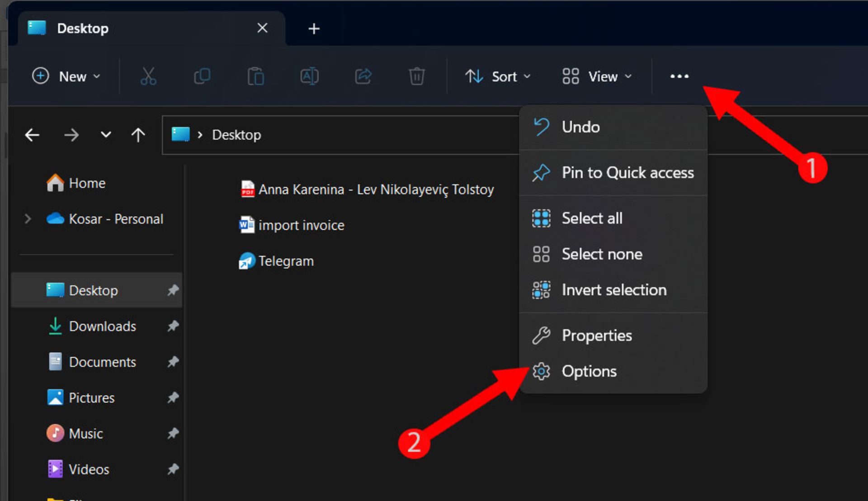The height and width of the screenshot is (501, 868).
Task: Click the address bar breadcrumb chevron
Action: pos(200,135)
